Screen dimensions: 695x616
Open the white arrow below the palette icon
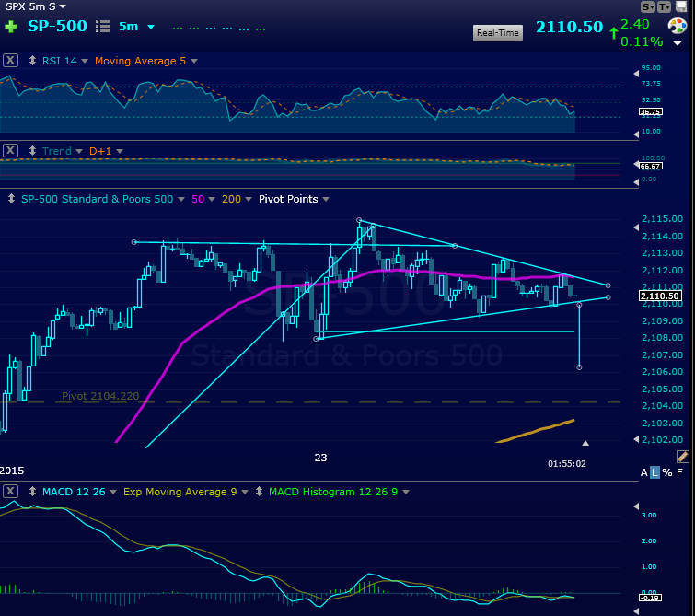[x=678, y=43]
